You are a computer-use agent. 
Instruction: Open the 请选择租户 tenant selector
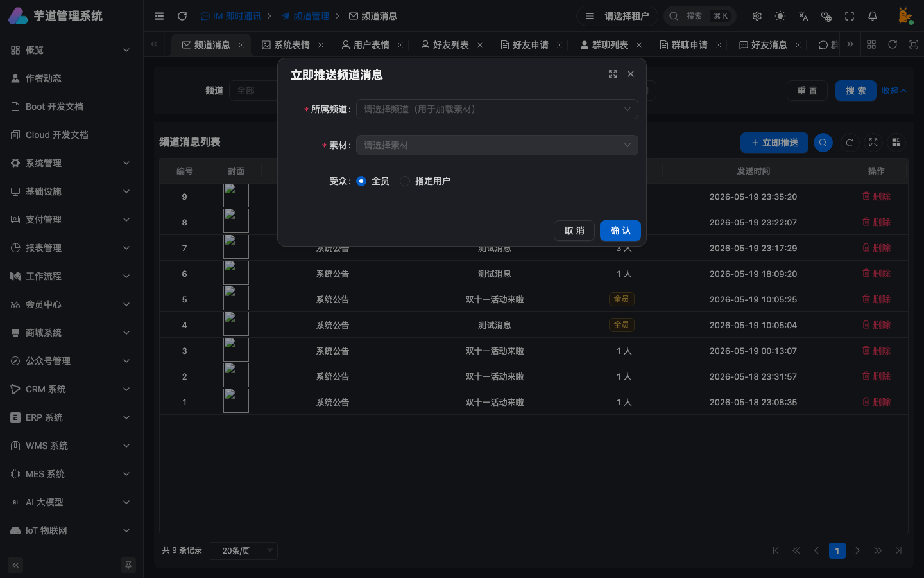click(617, 16)
